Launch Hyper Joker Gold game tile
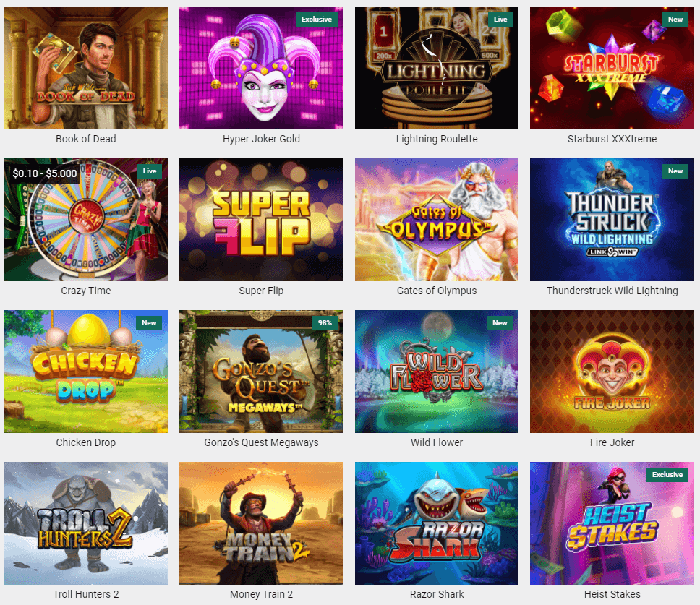The width and height of the screenshot is (700, 605). (261, 68)
